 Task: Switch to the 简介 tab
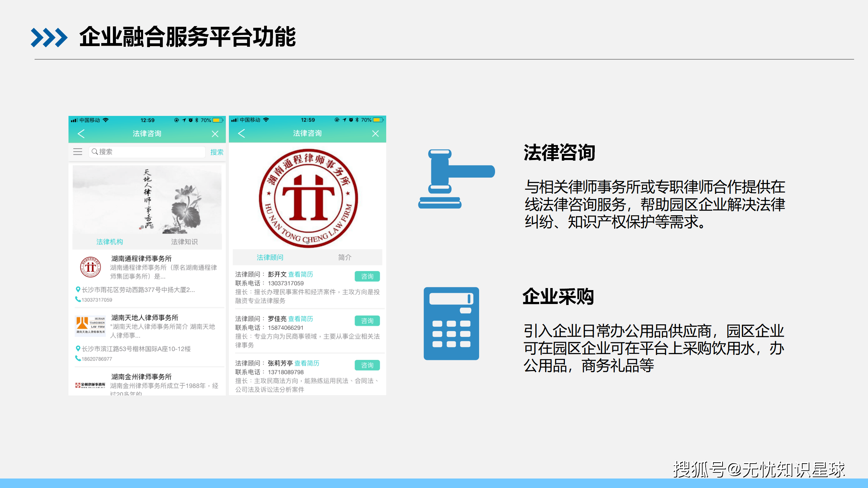(x=344, y=257)
